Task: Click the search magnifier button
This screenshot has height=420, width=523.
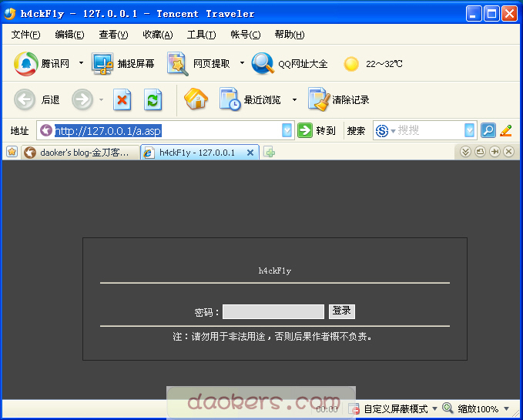Action: tap(488, 130)
